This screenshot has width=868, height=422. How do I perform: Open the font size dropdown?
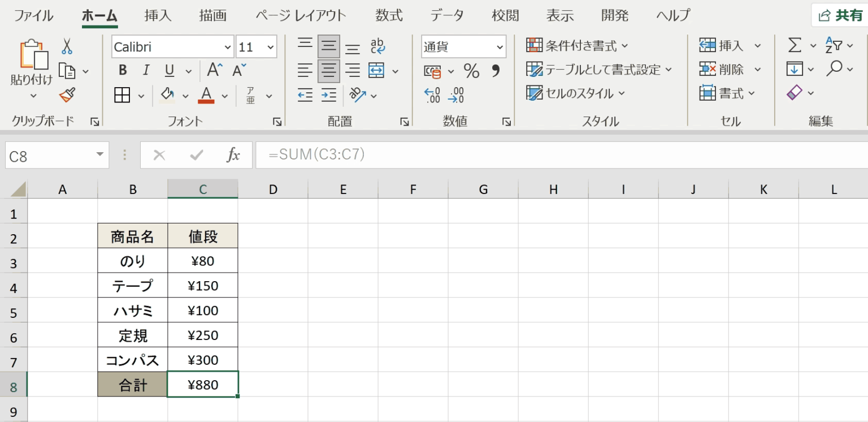(270, 47)
